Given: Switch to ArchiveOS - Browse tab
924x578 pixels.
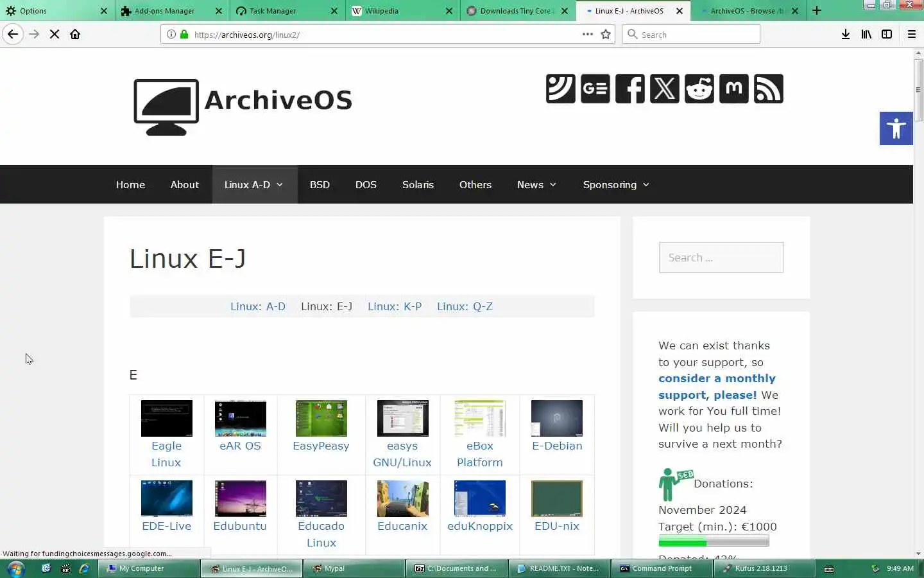Looking at the screenshot, I should [748, 10].
